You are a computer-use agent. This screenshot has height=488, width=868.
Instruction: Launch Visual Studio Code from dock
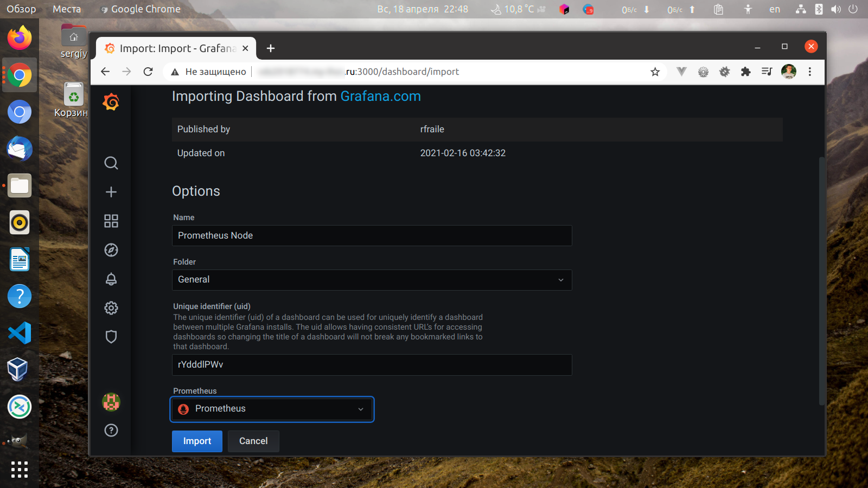(x=20, y=333)
